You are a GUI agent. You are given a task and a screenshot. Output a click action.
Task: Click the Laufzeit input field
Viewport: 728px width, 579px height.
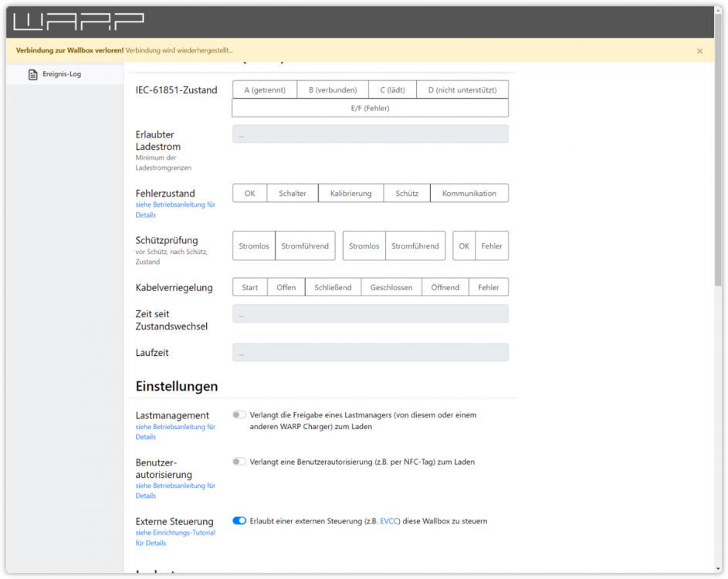[x=370, y=352]
